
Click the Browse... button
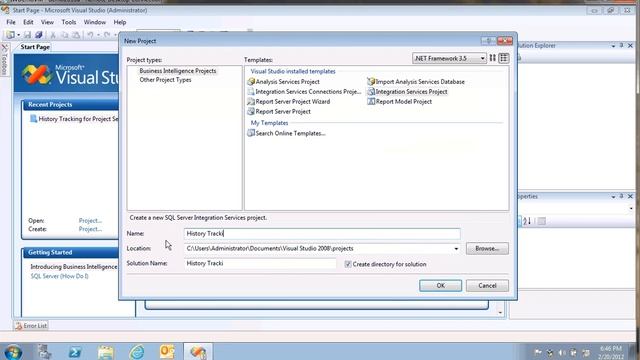point(487,249)
